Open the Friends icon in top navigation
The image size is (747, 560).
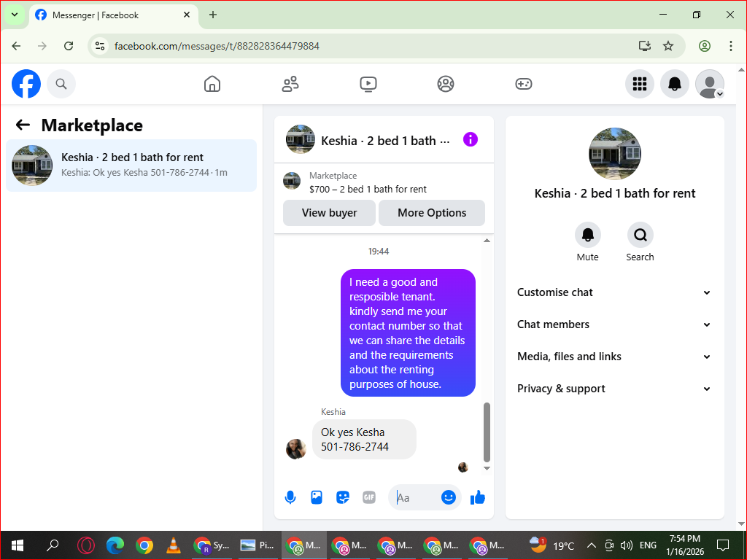[x=290, y=84]
